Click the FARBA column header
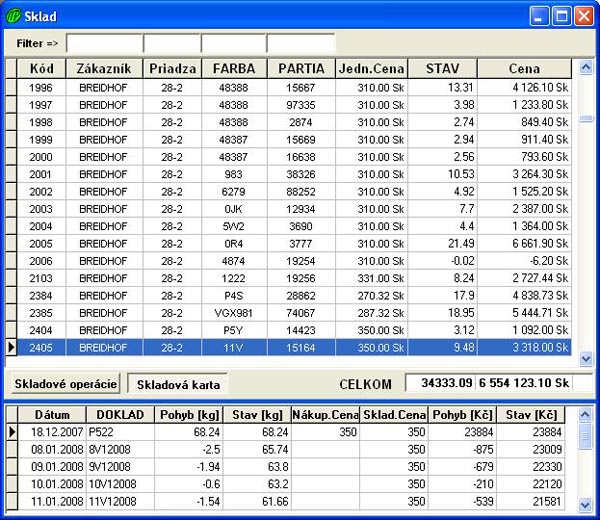600x520 pixels. click(x=234, y=69)
